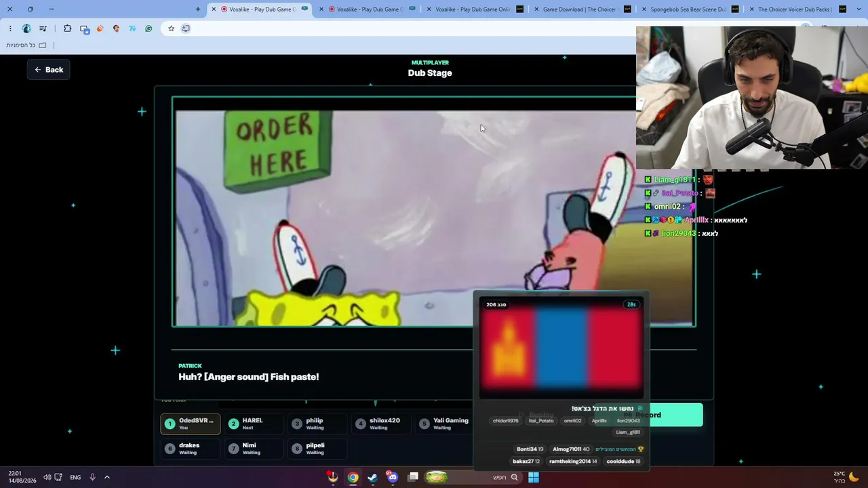
Task: Open the Windows Start menu
Action: (534, 477)
